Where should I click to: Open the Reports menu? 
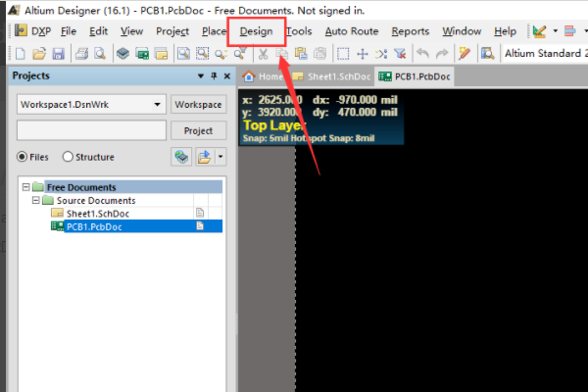[411, 31]
